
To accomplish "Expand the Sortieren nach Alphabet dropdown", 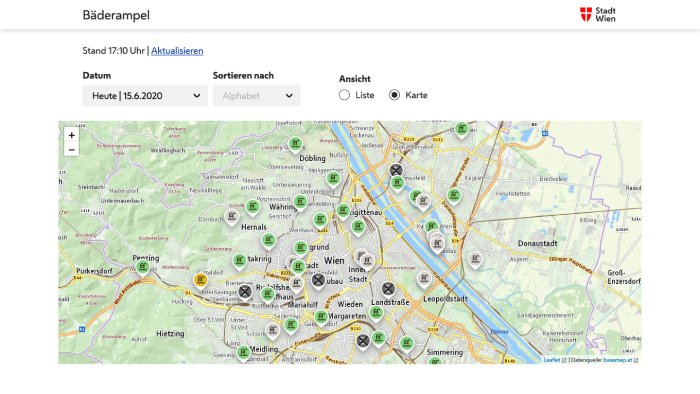I will [x=257, y=95].
